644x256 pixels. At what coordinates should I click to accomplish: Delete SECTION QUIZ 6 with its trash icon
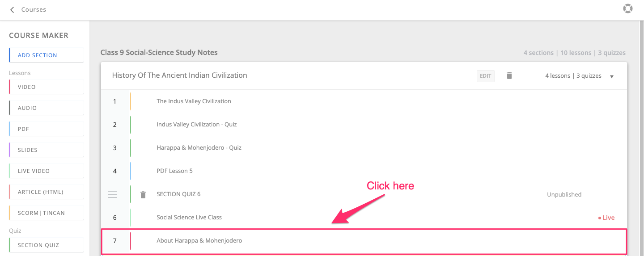143,194
